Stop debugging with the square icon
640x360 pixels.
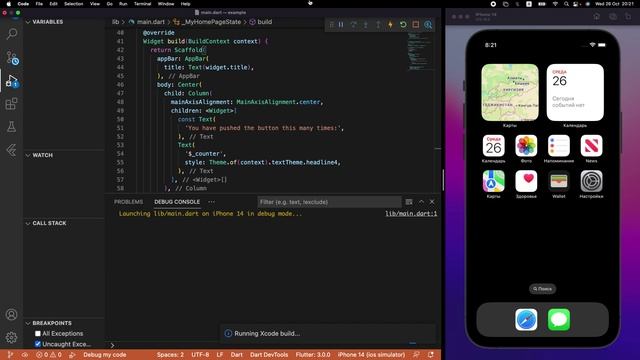416,24
